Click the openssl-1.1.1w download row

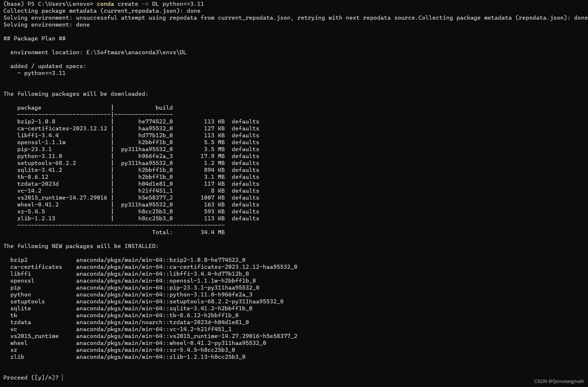42,142
